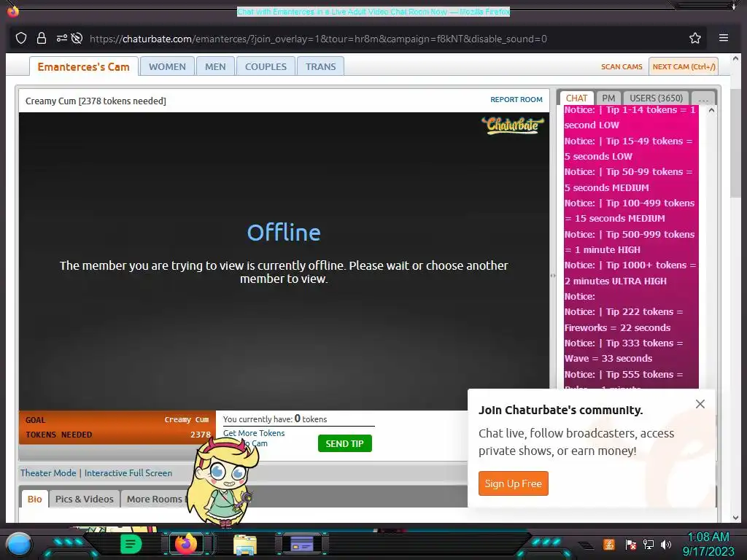Open the More Rooms tab
This screenshot has width=747, height=560.
(x=155, y=499)
